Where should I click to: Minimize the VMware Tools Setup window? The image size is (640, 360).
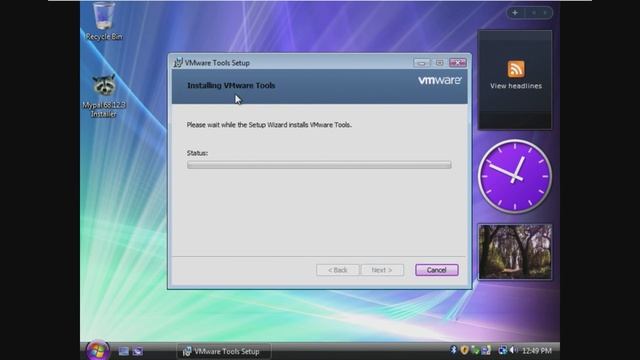(422, 62)
